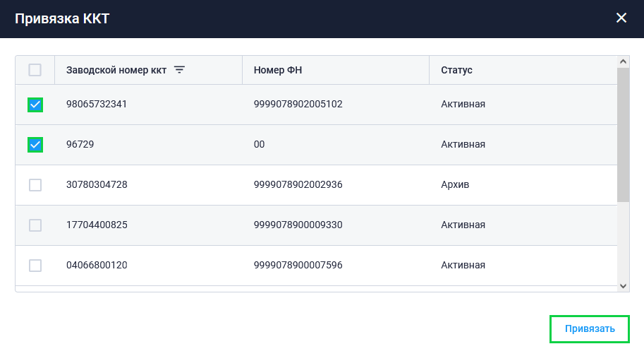The height and width of the screenshot is (356, 644).
Task: Close the Привязка ККТ dialog
Action: [x=621, y=18]
